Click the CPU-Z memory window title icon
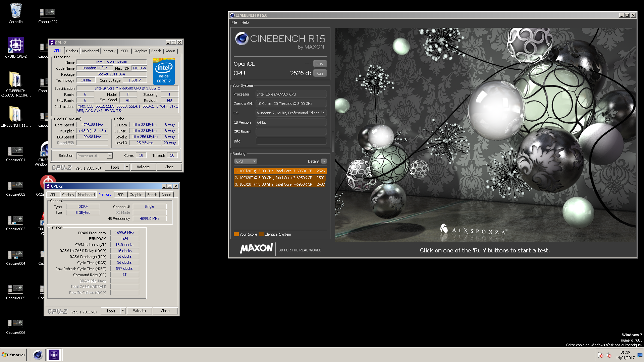Viewport: 644px width, 362px height. [48, 186]
